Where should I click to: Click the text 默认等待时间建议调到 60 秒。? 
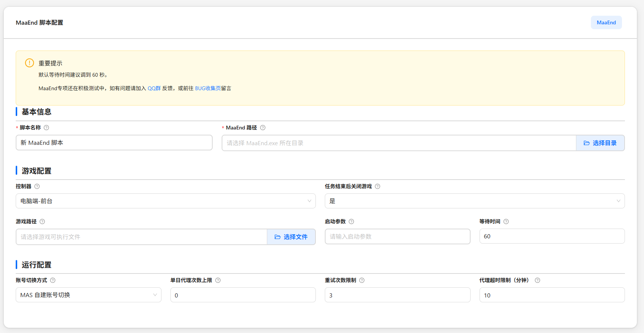[74, 75]
